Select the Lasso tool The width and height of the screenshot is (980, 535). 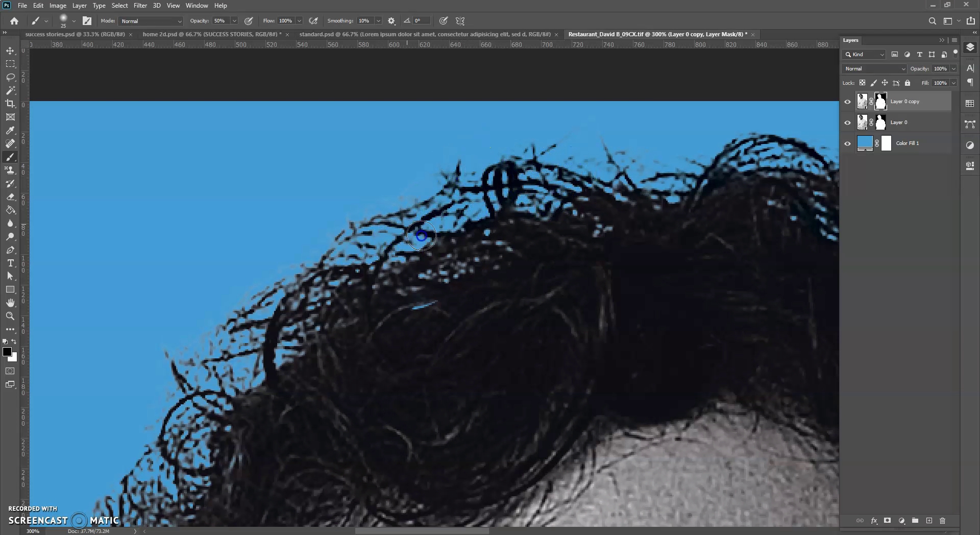click(x=10, y=77)
